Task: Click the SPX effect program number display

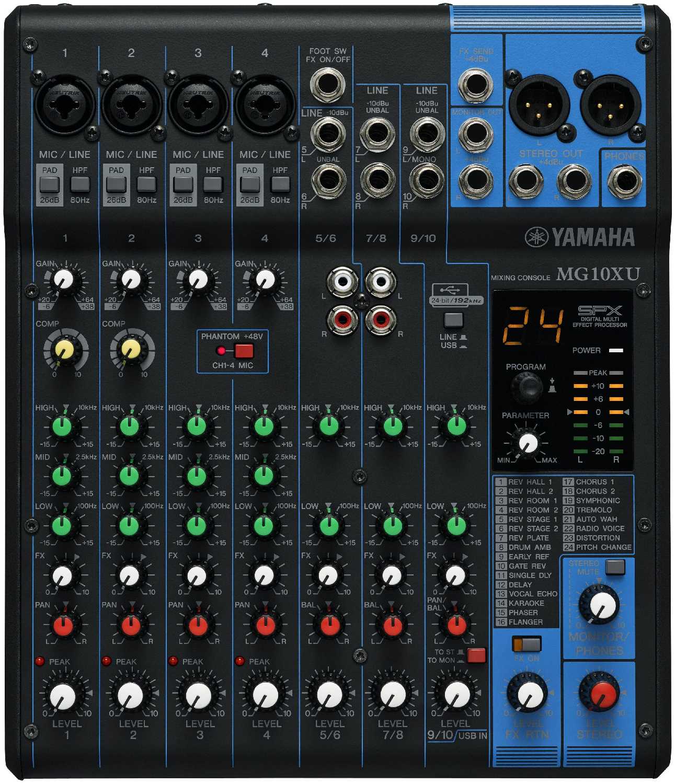Action: [533, 326]
